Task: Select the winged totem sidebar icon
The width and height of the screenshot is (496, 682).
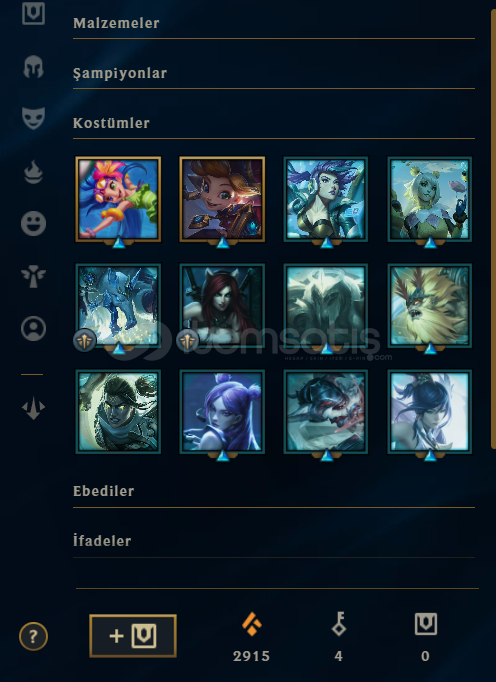Action: point(34,276)
